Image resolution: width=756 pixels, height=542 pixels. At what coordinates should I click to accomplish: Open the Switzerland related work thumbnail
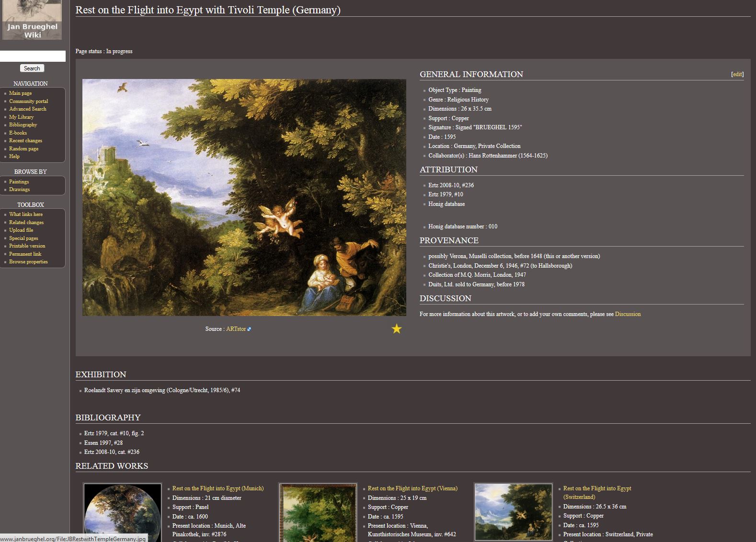click(513, 512)
